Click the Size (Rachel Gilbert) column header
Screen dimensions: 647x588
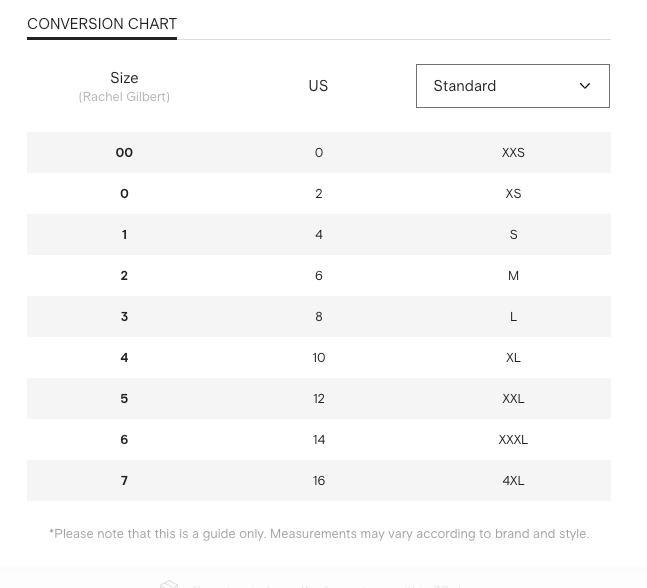point(124,86)
